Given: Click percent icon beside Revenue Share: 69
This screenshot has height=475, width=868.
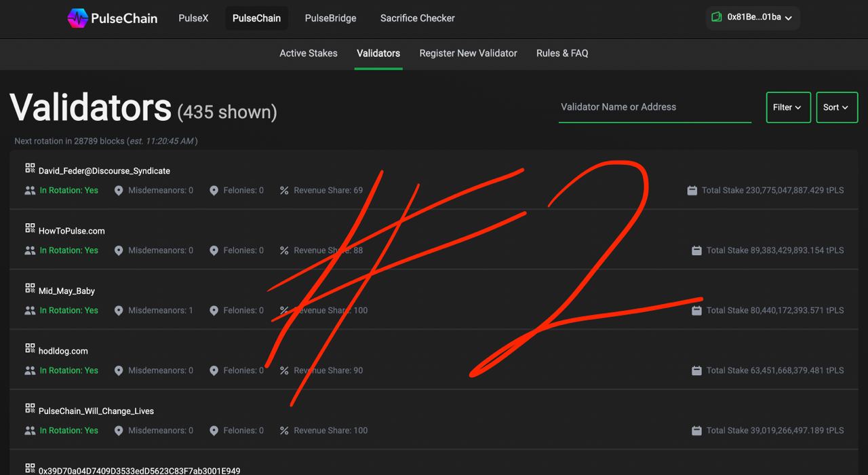Looking at the screenshot, I should tap(284, 191).
